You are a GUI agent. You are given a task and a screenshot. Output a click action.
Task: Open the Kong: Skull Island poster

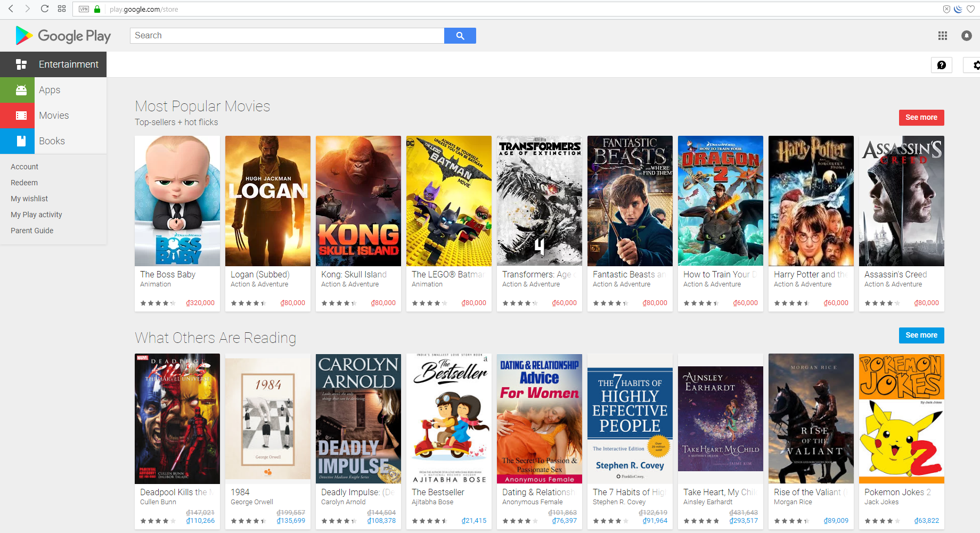point(358,201)
